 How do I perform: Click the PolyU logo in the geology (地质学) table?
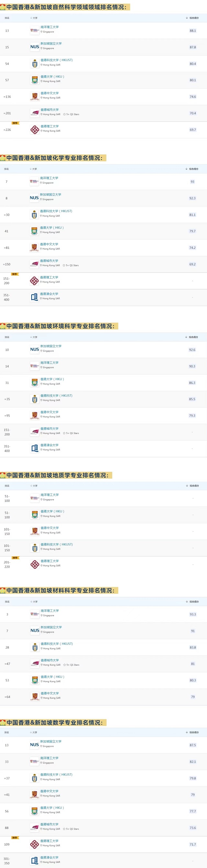(34, 565)
